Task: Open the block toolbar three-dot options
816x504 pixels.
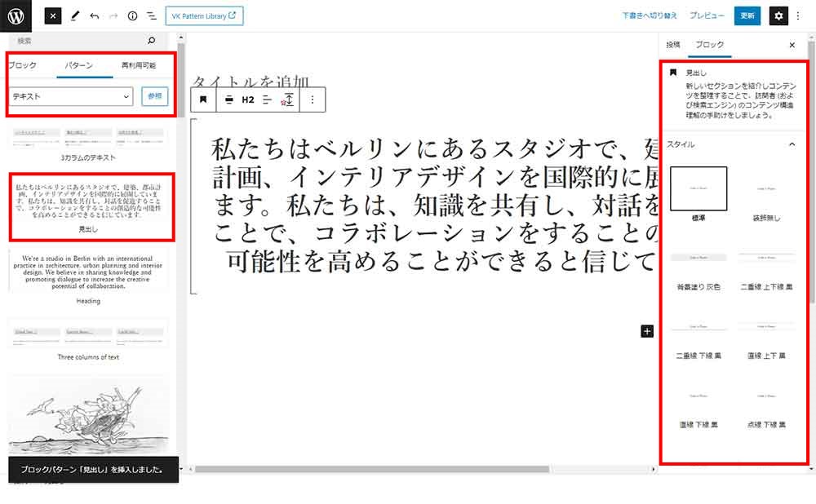Action: [313, 99]
